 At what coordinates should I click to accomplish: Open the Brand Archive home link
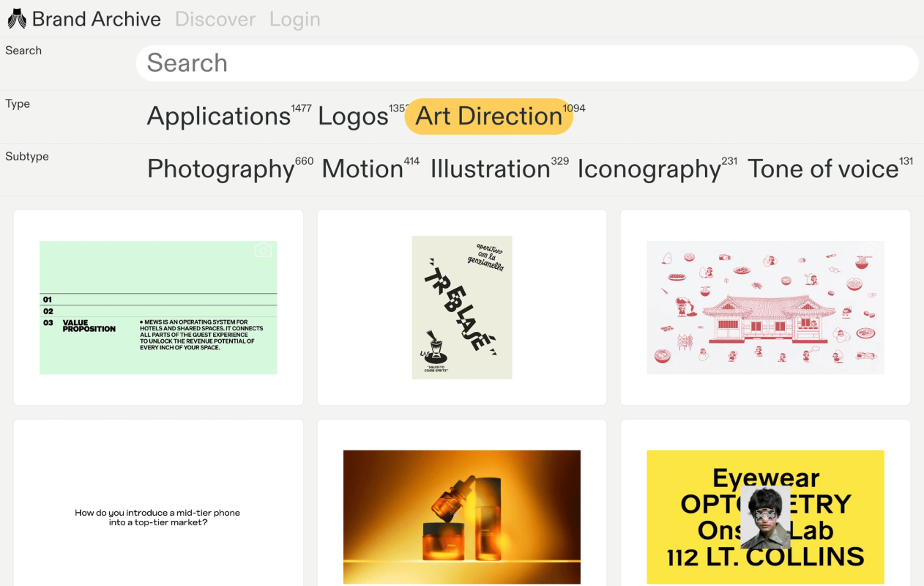96,19
